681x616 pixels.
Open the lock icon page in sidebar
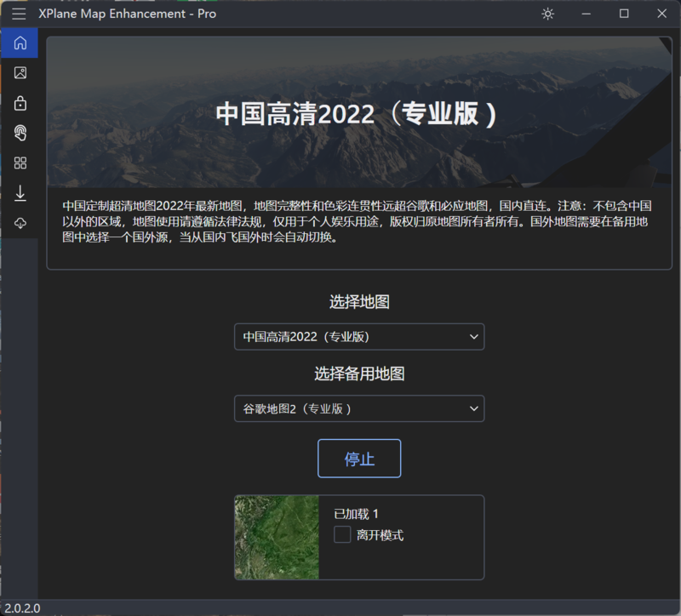click(x=20, y=103)
